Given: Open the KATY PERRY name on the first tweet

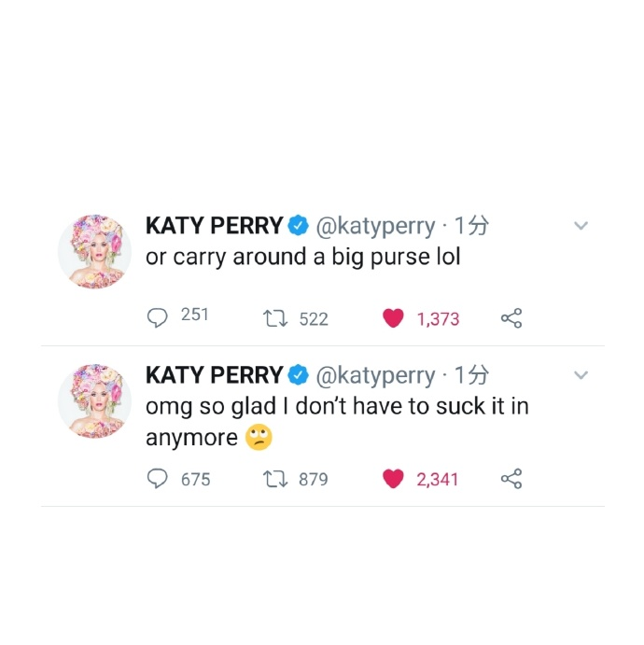Looking at the screenshot, I should coord(214,226).
